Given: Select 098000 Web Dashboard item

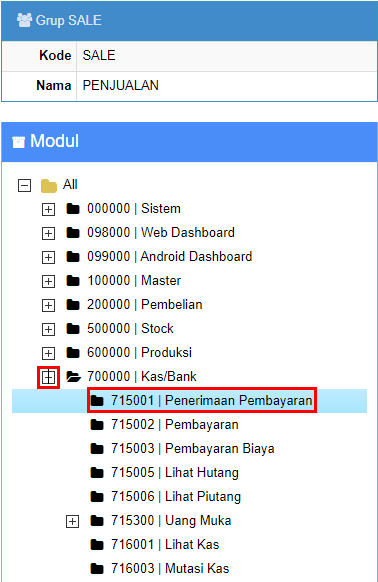Looking at the screenshot, I should click(x=161, y=233).
